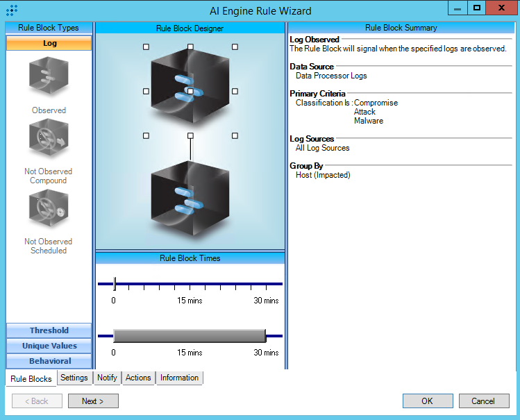This screenshot has width=520, height=420.
Task: Expand the Log rule block category
Action: pyautogui.click(x=49, y=43)
